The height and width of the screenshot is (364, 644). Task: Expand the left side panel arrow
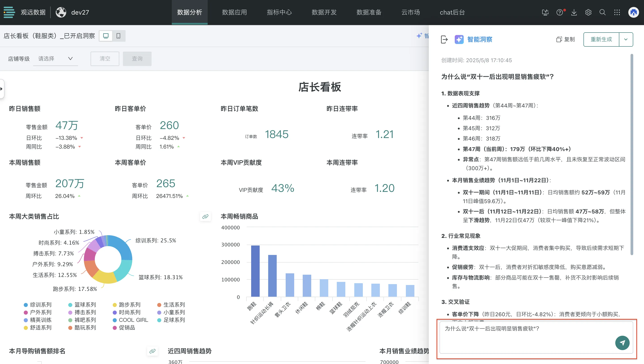click(2, 89)
